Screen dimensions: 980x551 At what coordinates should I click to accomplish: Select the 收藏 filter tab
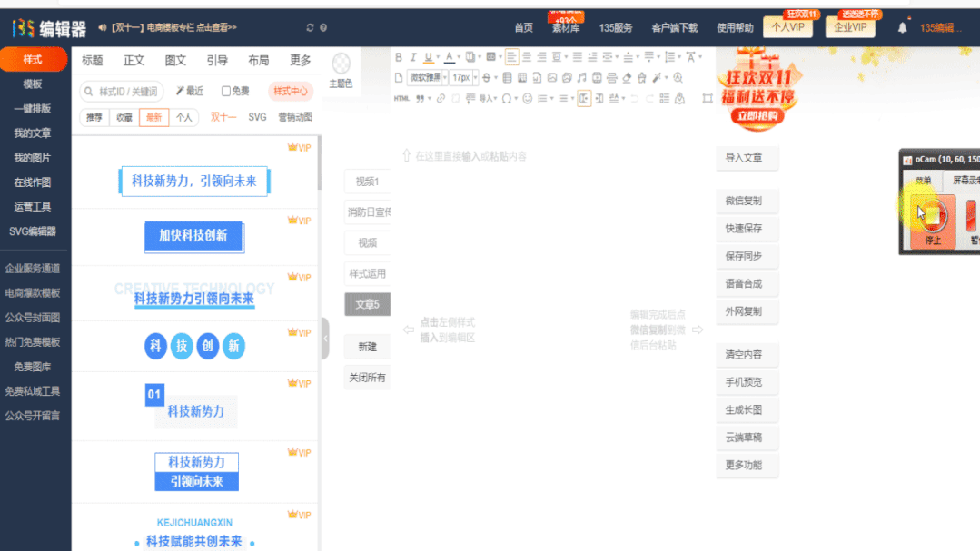point(124,117)
